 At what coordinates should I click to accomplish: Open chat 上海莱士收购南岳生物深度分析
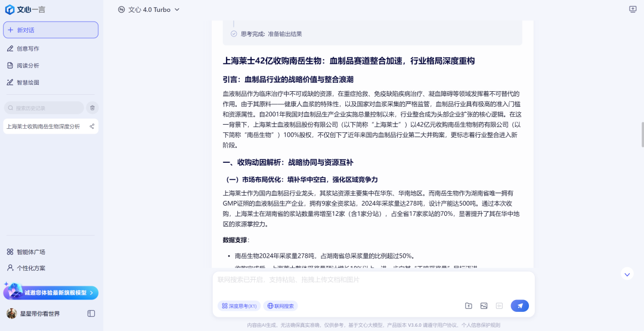[x=43, y=126]
